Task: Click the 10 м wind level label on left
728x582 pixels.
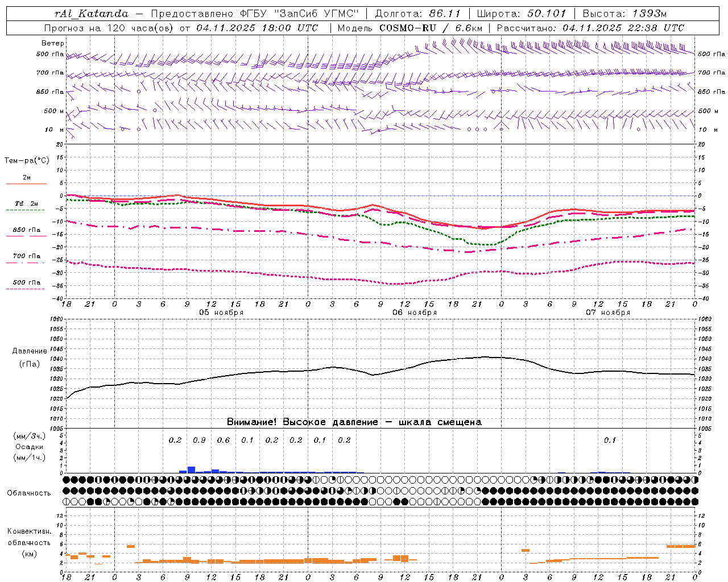Action: (x=55, y=130)
